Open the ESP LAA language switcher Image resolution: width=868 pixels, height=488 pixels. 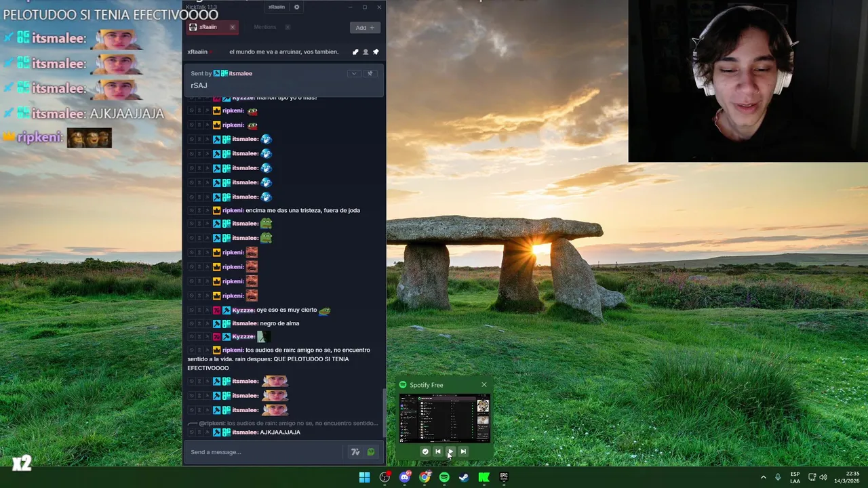pos(795,477)
